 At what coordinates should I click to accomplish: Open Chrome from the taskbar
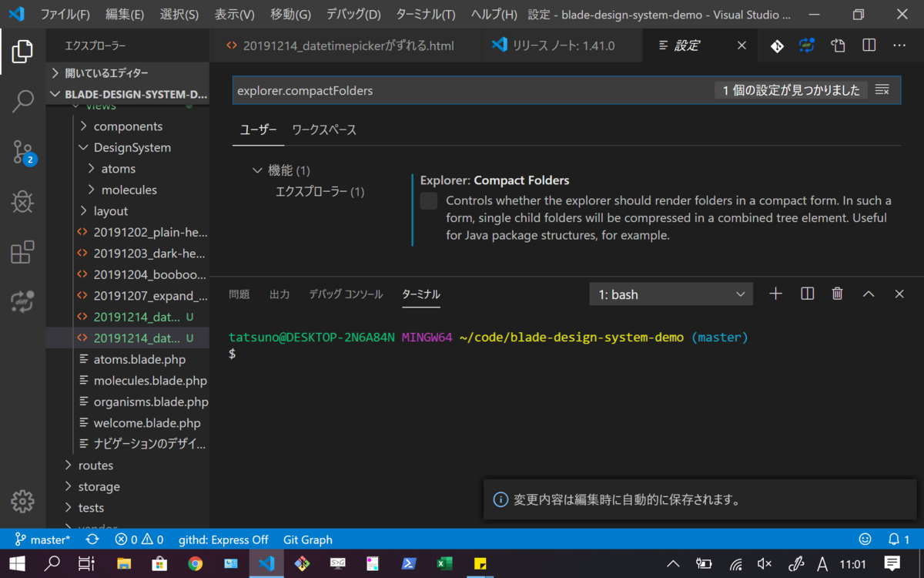195,563
